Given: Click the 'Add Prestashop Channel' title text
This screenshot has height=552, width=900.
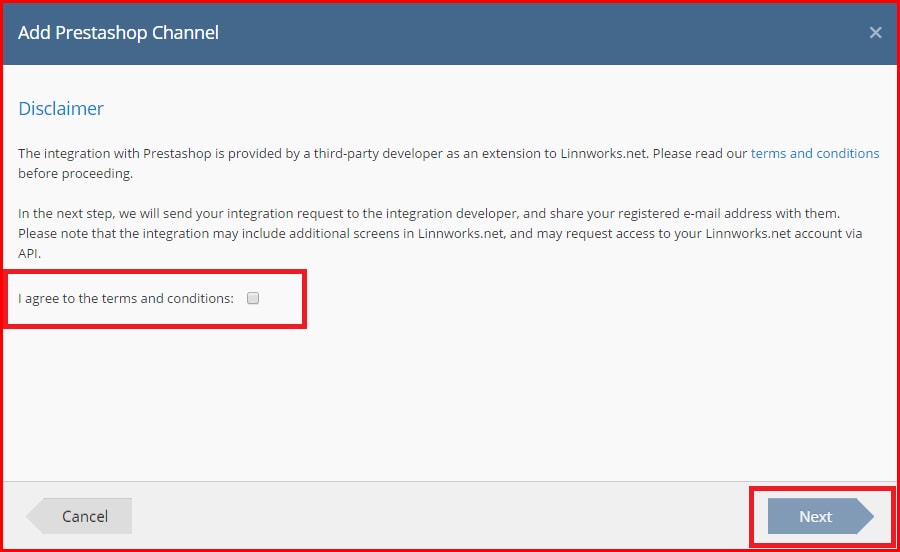Looking at the screenshot, I should 118,33.
